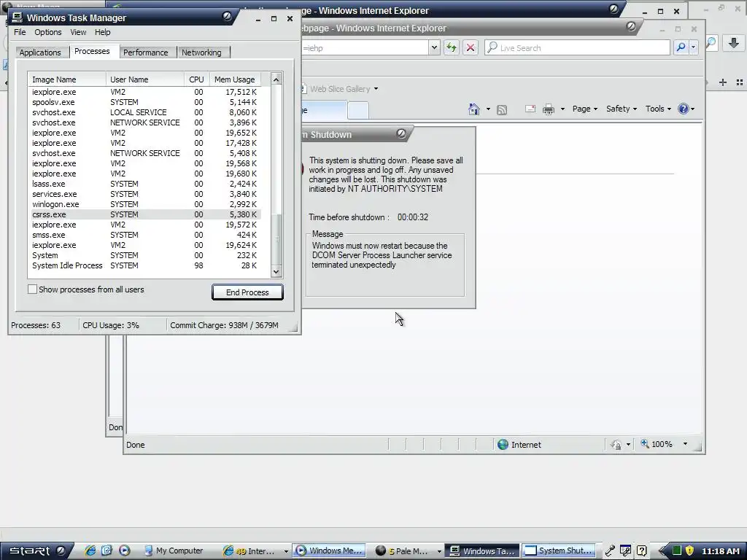The image size is (747, 560).
Task: Click the empty new tab button in IE
Action: (x=357, y=111)
